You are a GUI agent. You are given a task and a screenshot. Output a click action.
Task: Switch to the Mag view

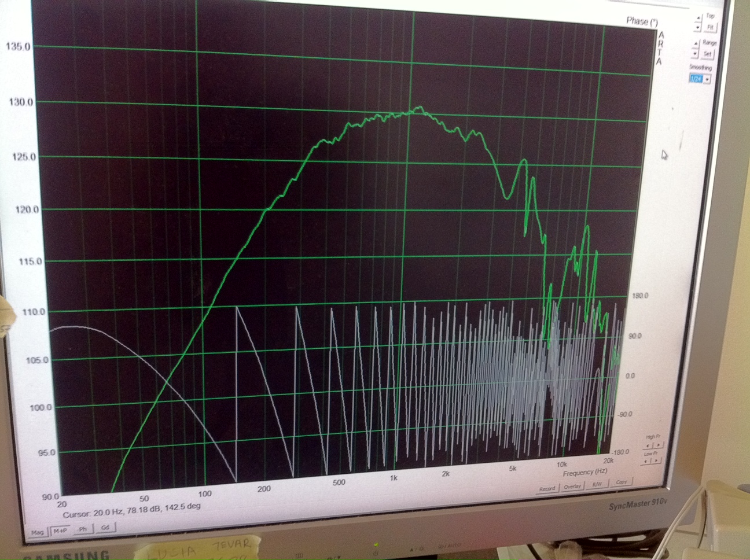coord(38,532)
